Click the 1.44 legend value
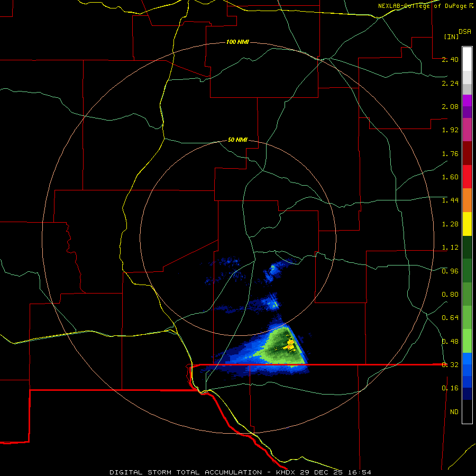This screenshot has width=476, height=476. 450,200
